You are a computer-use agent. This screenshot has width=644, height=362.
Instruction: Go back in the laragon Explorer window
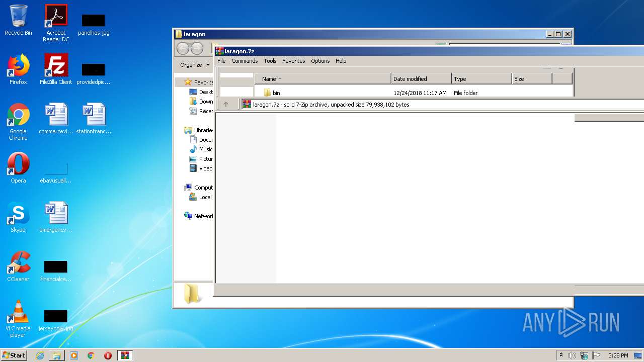183,48
